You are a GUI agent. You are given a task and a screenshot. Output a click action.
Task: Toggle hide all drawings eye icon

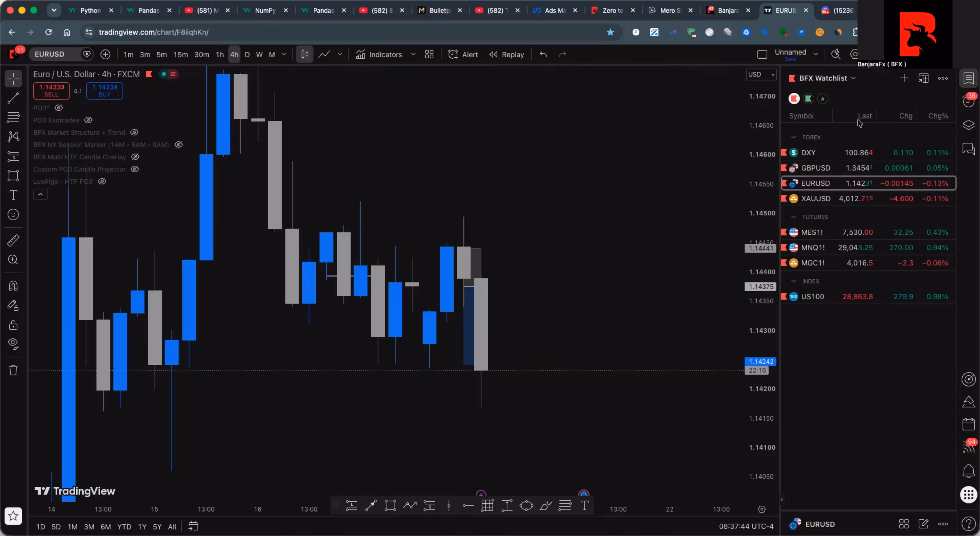tap(13, 344)
